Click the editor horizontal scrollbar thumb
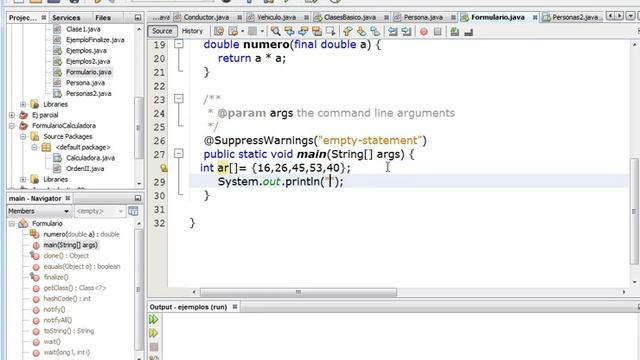The image size is (640, 360). click(298, 292)
